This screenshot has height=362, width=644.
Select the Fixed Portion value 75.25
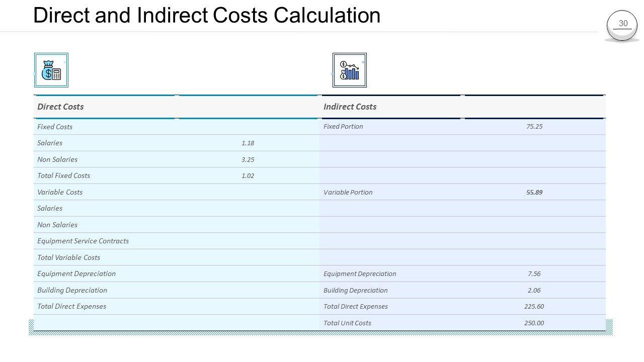click(534, 126)
